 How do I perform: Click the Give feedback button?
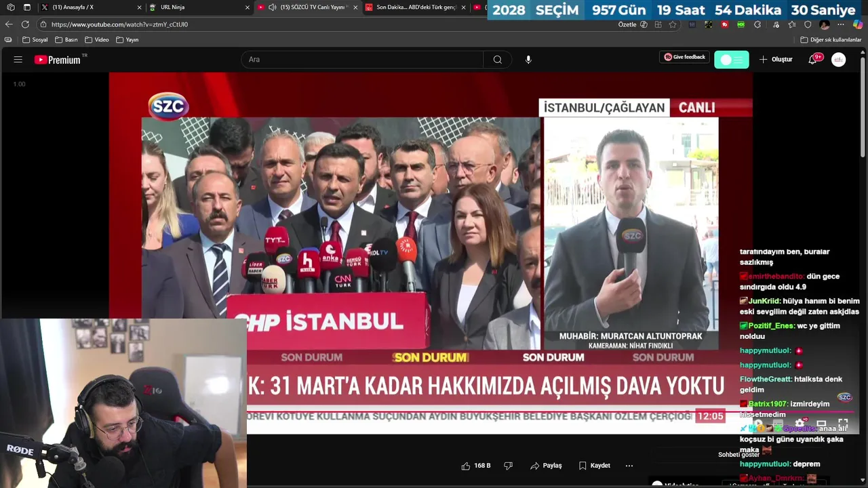tap(684, 57)
